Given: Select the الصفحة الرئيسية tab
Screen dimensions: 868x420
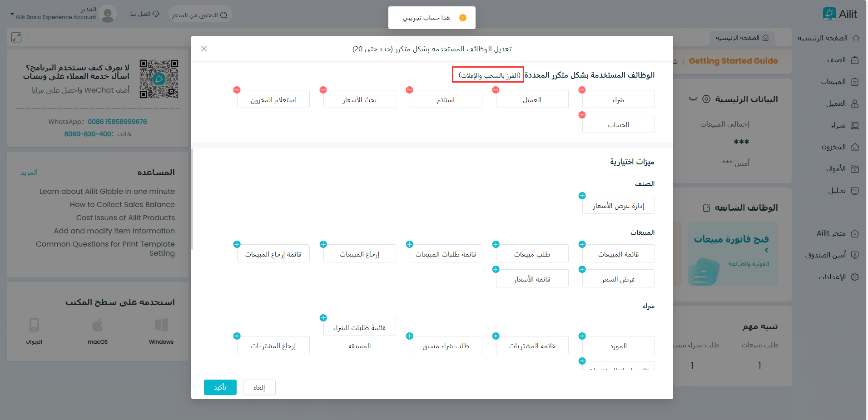Looking at the screenshot, I should [x=742, y=38].
